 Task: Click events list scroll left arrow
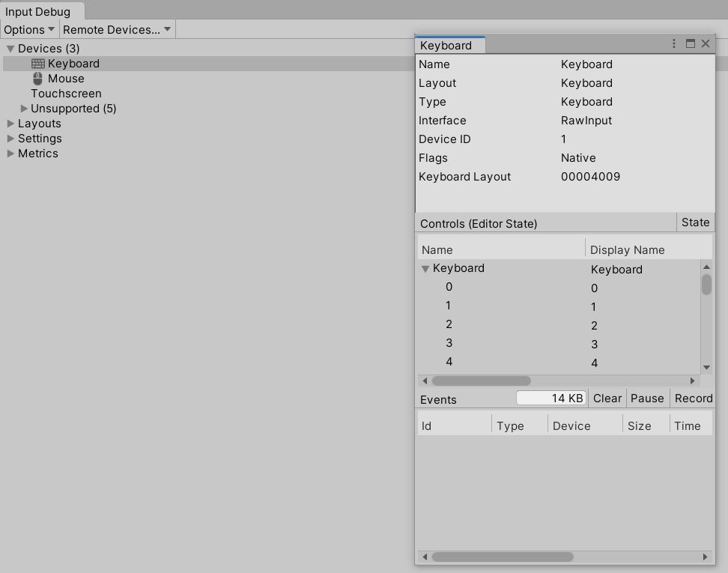pyautogui.click(x=425, y=557)
